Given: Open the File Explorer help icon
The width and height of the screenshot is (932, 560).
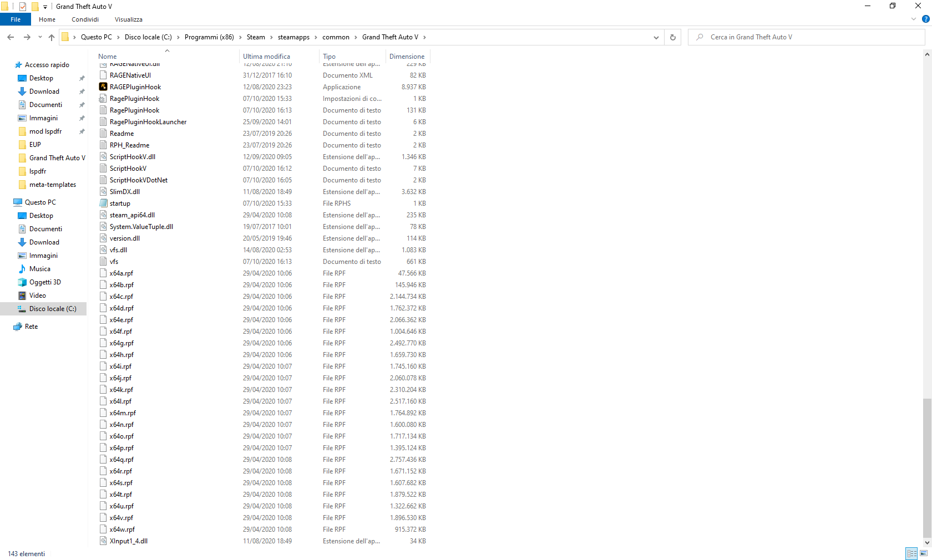Looking at the screenshot, I should [925, 19].
